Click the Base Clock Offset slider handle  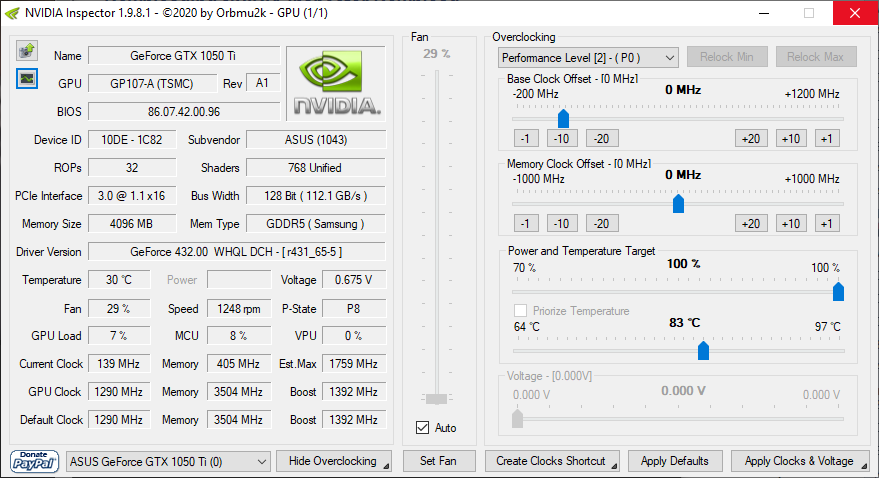coord(563,118)
